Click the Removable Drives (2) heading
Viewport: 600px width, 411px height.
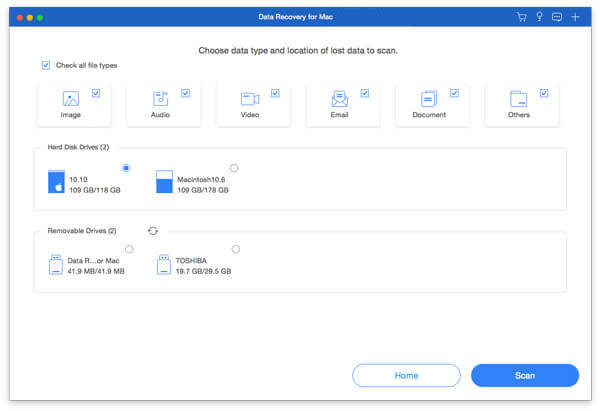click(82, 231)
